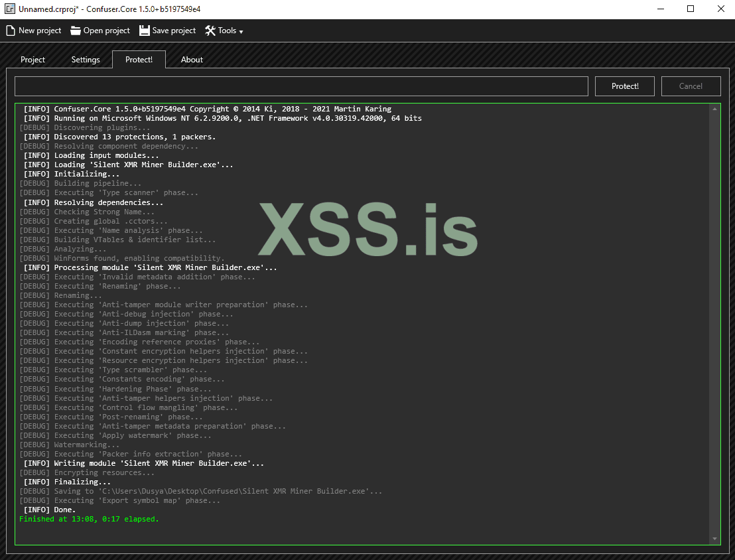Click the log scrollbar down arrow

(714, 539)
